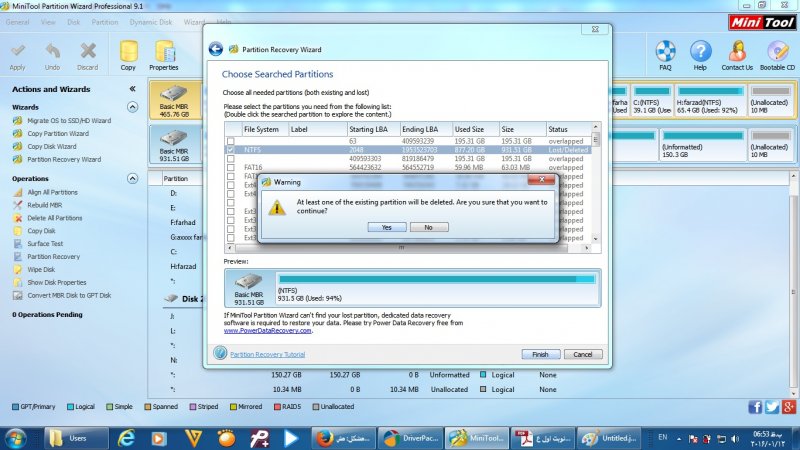Open the FAQ lifebuoy icon
Viewport: 800px width, 450px height.
pos(665,55)
